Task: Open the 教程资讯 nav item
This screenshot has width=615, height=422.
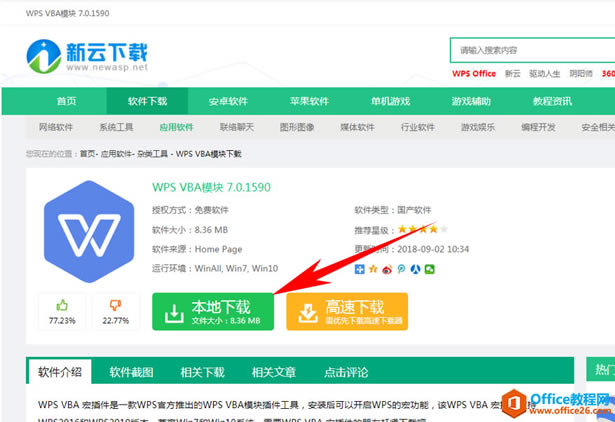Action: (x=553, y=101)
